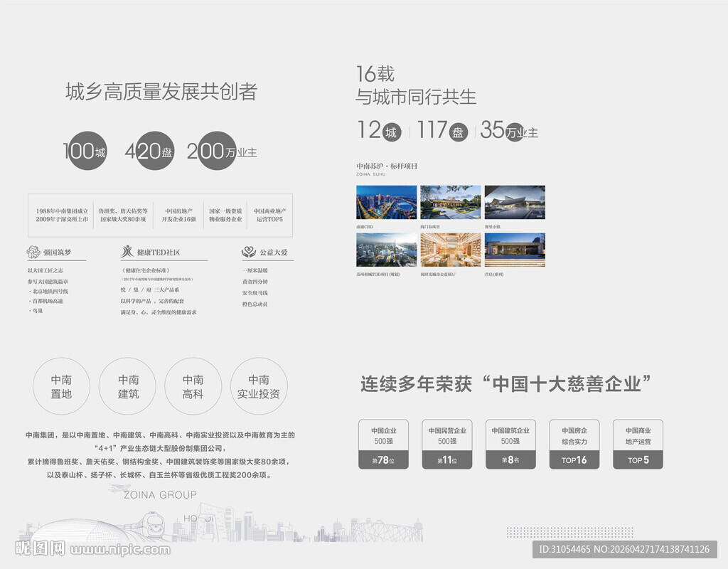
Task: Click the heading 与城市同行共生
Action: click(416, 97)
